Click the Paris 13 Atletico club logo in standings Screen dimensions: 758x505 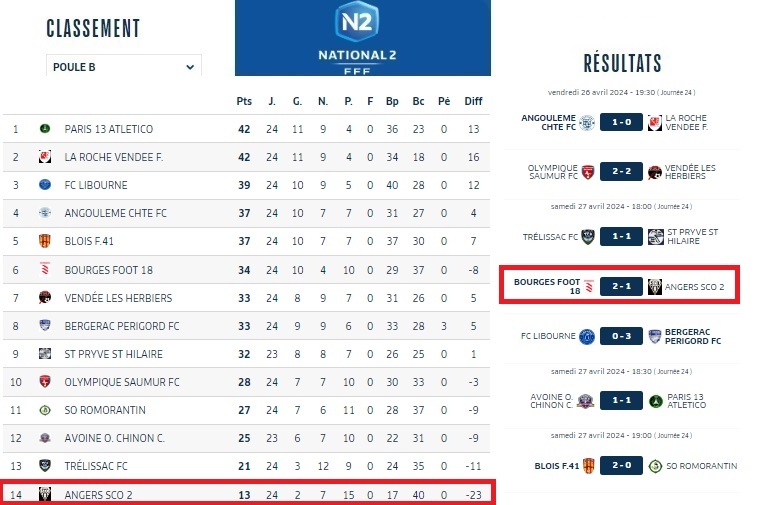click(45, 129)
